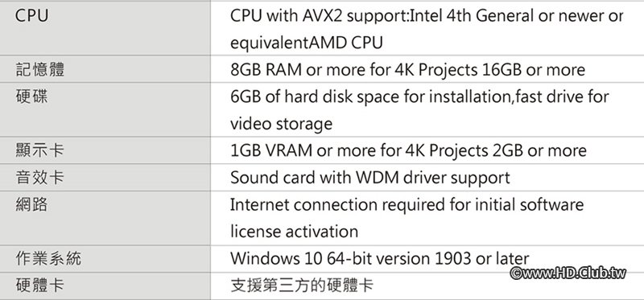Screen dimensions: 644x300
Task: Select the 硬體卡 hardware card label
Action: tap(39, 286)
